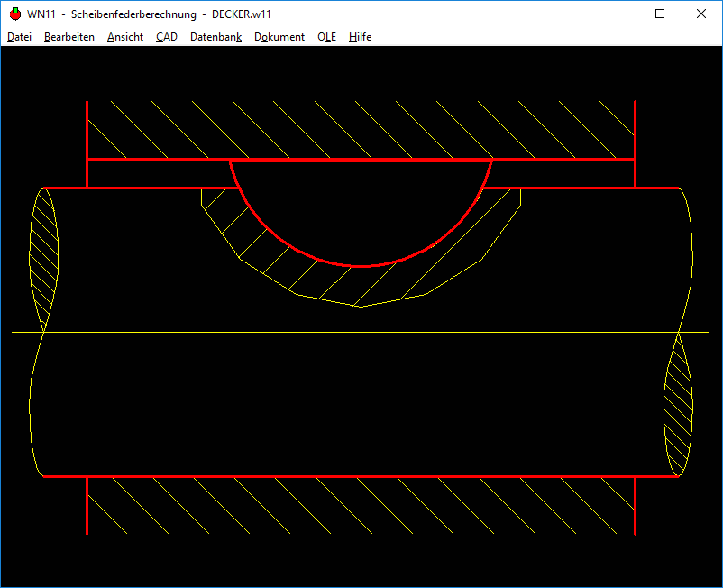Open the Dokument menu

pyautogui.click(x=279, y=37)
